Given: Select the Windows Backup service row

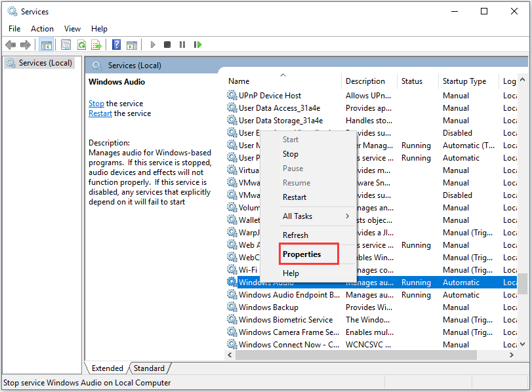Looking at the screenshot, I should click(268, 307).
